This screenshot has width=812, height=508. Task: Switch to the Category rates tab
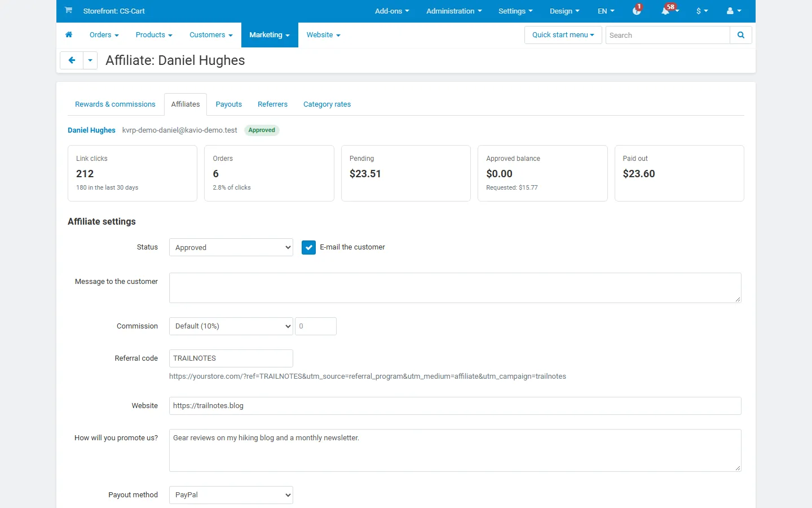[327, 104]
